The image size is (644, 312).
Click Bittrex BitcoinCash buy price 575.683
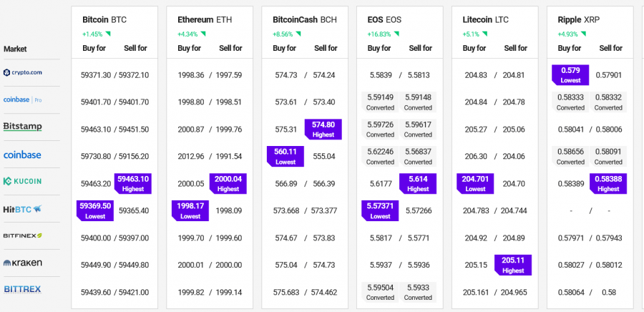(286, 292)
